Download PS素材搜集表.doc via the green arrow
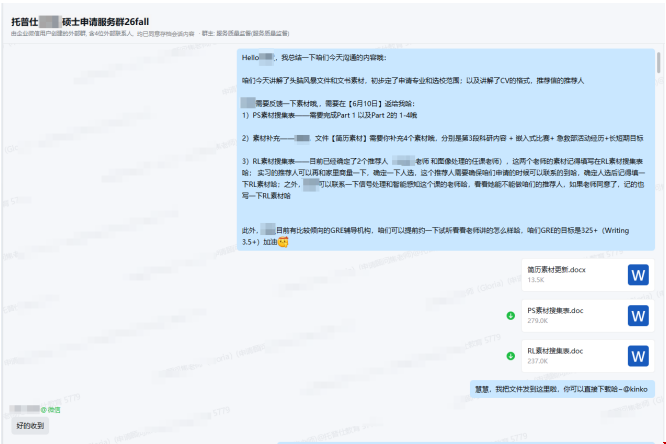 [511, 315]
